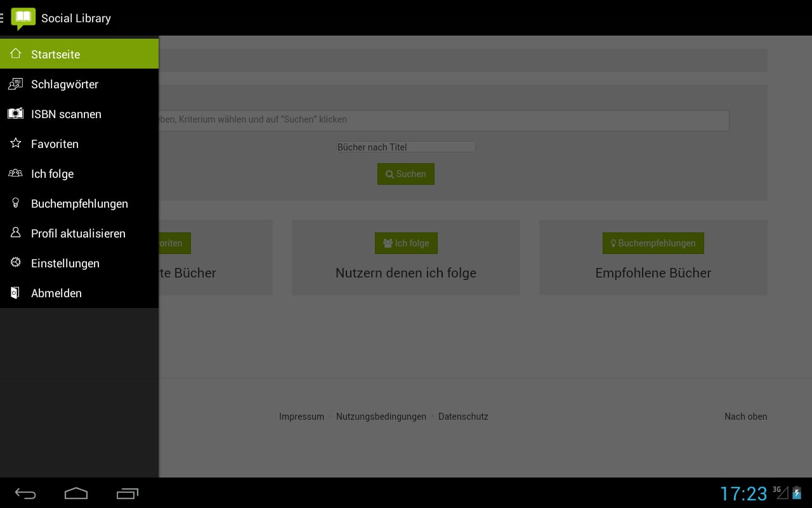The height and width of the screenshot is (508, 812).
Task: Open the Startseite menu entry
Action: pyautogui.click(x=79, y=54)
